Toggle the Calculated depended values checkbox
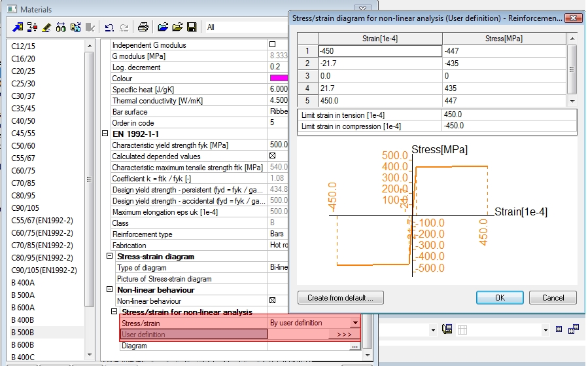The image size is (588, 366). pos(273,156)
